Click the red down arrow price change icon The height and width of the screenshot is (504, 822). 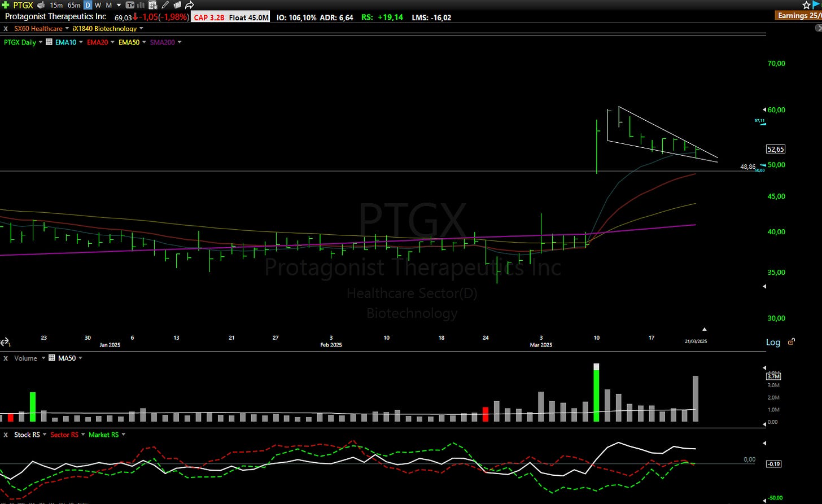(135, 17)
